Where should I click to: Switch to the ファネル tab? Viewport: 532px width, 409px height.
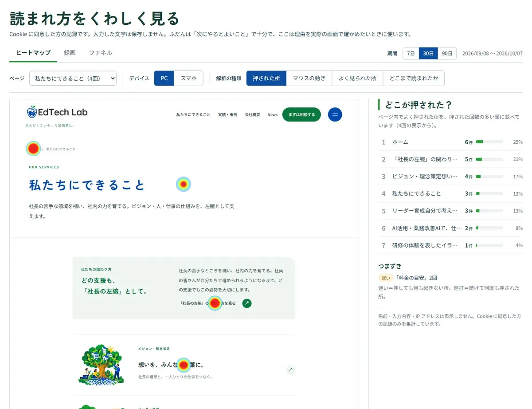tap(100, 53)
